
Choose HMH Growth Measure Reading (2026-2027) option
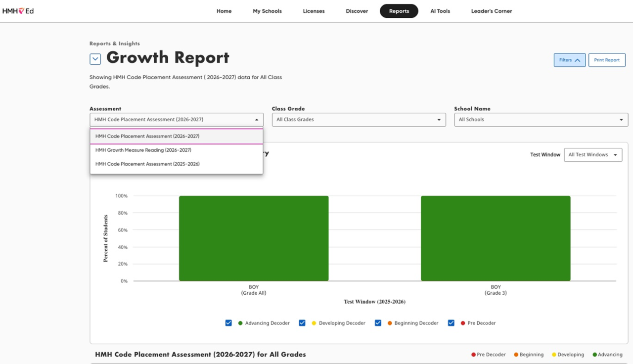tap(177, 150)
